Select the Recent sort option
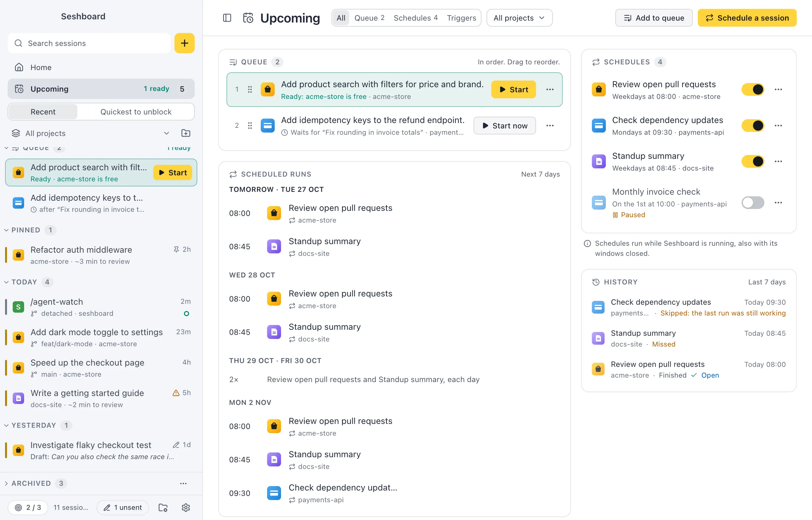 tap(43, 112)
